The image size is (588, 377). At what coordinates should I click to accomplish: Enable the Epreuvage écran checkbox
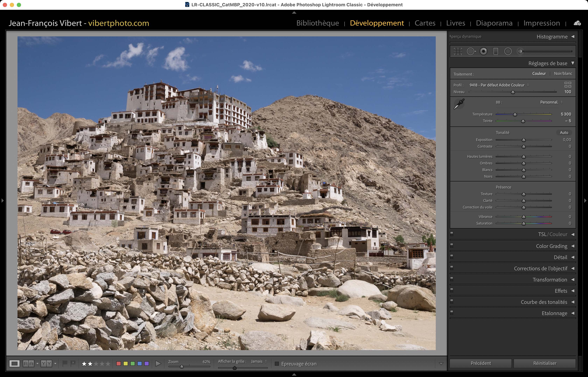277,364
